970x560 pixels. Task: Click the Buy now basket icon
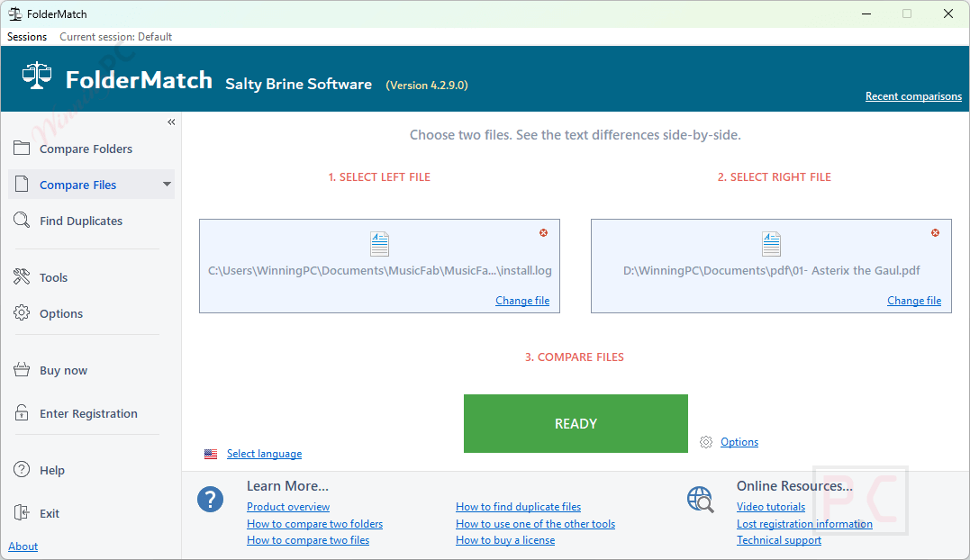22,370
